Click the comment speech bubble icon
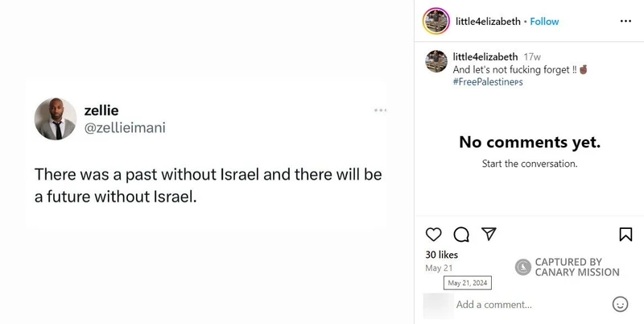The image size is (644, 324). [x=461, y=235]
